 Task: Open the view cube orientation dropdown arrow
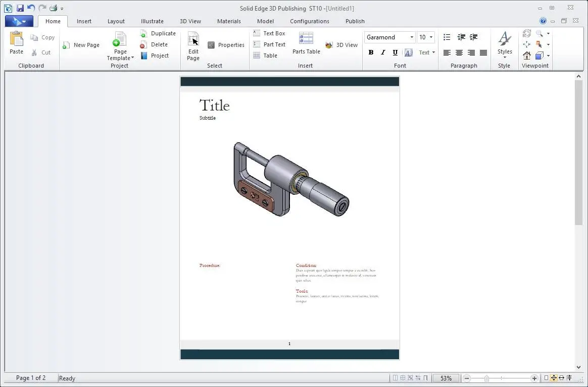(548, 56)
